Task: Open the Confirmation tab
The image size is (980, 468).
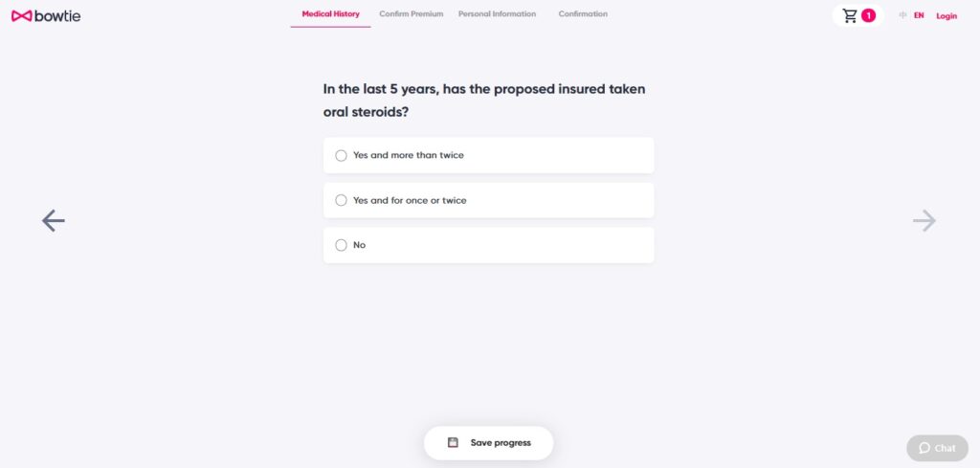Action: [583, 14]
